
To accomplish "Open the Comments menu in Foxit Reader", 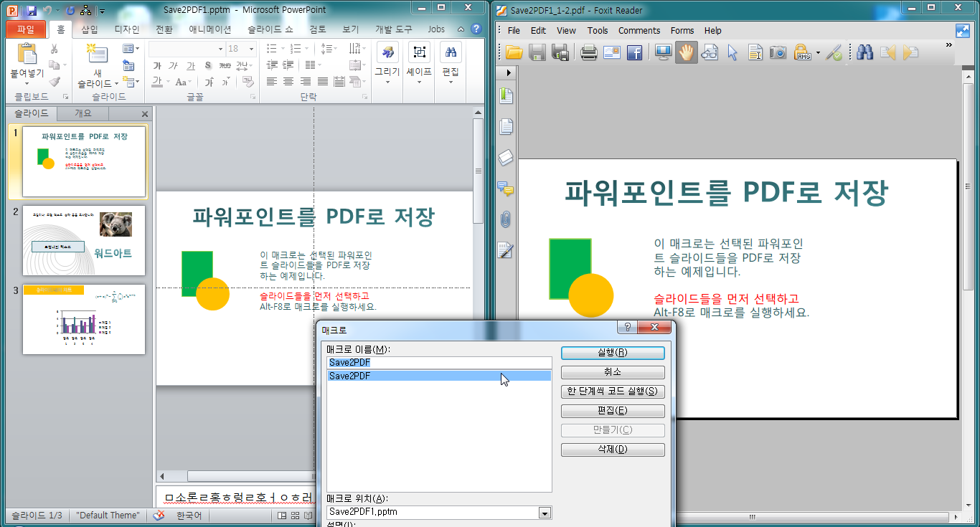I will tap(639, 31).
